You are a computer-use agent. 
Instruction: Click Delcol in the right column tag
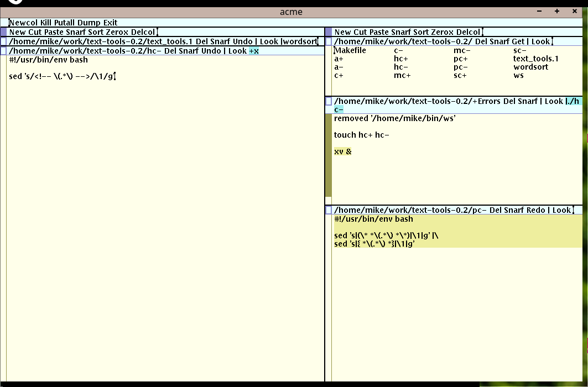click(x=468, y=32)
